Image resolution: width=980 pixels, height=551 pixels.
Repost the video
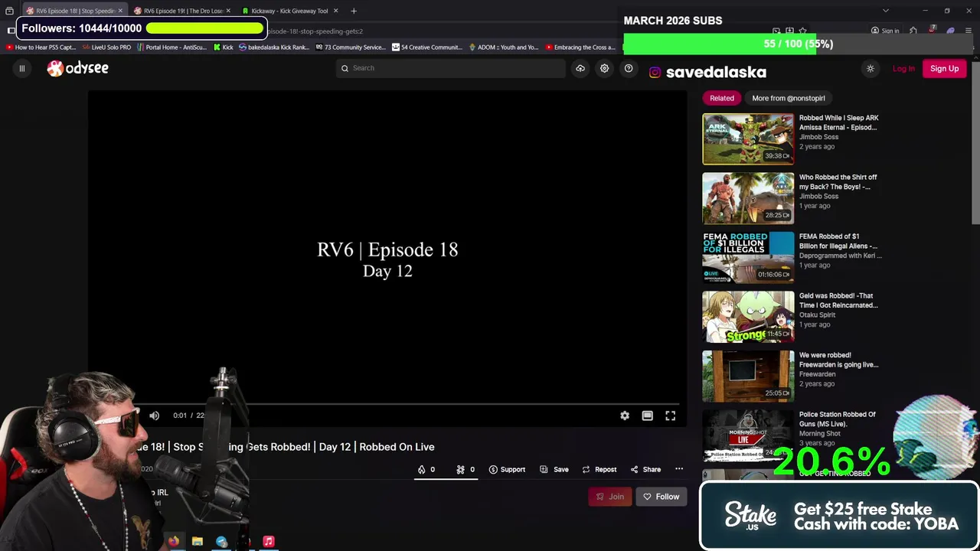599,469
